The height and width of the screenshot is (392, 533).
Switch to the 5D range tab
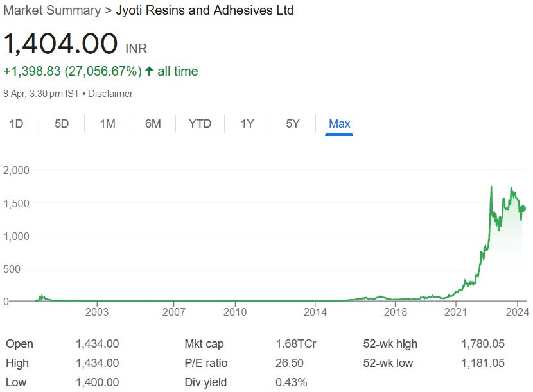62,124
